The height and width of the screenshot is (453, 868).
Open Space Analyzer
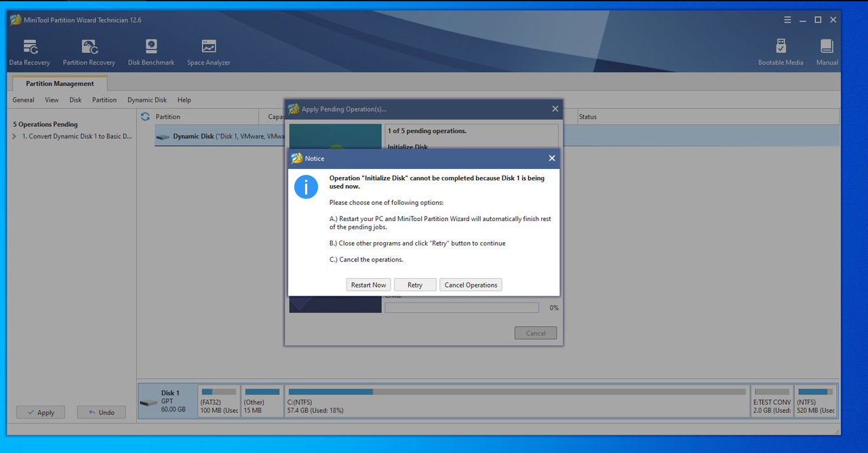coord(209,52)
